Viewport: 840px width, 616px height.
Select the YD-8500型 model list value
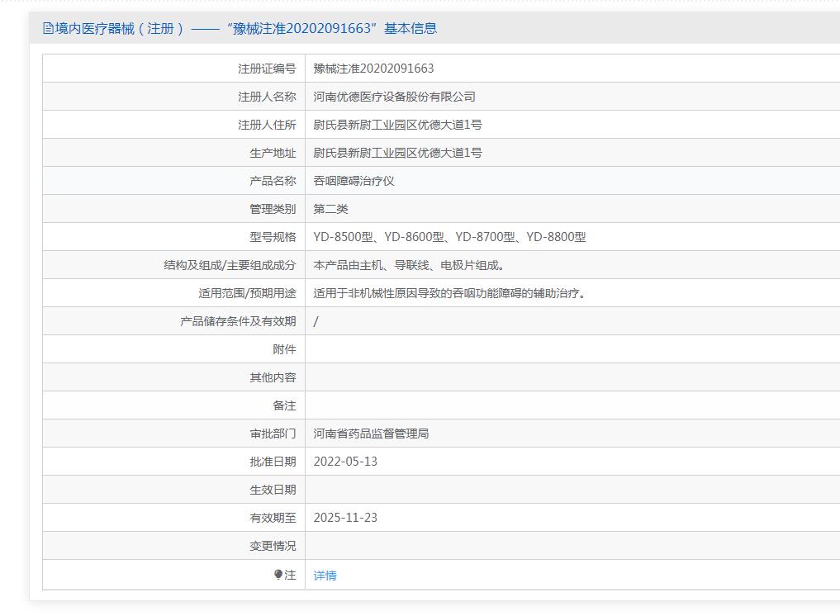coord(449,237)
